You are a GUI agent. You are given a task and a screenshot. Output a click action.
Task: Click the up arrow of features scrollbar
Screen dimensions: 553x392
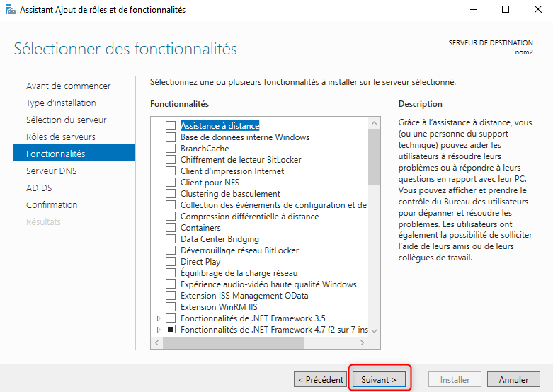(x=374, y=123)
